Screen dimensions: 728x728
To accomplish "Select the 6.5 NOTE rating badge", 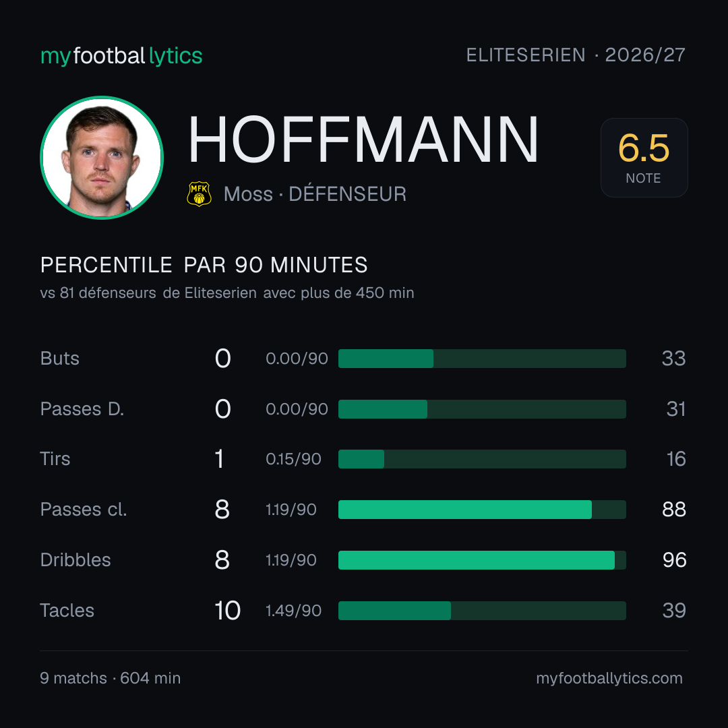I will (x=644, y=157).
